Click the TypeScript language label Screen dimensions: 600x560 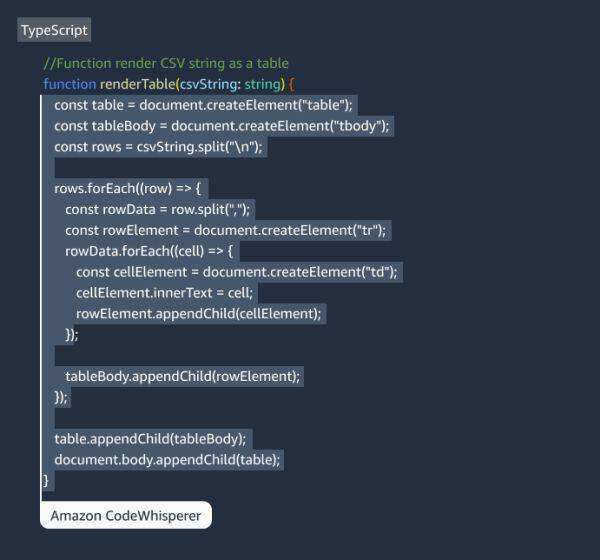54,30
